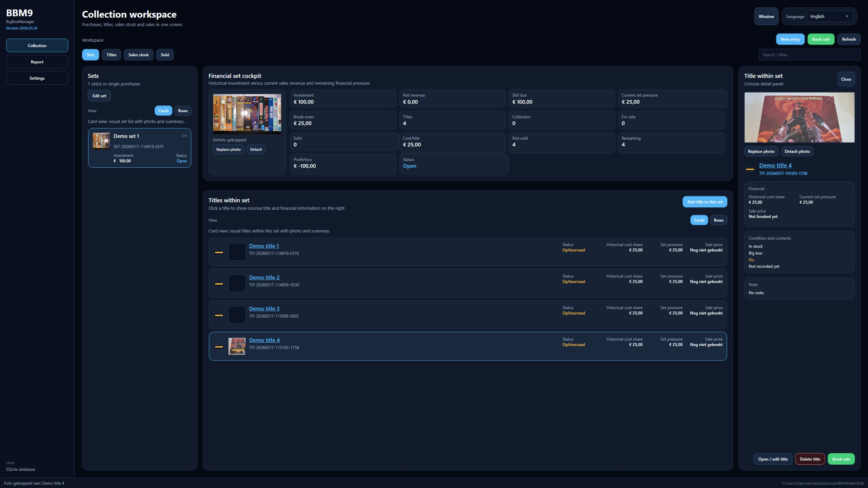Add title to this set
Viewport: 868px width, 488px height.
(705, 202)
